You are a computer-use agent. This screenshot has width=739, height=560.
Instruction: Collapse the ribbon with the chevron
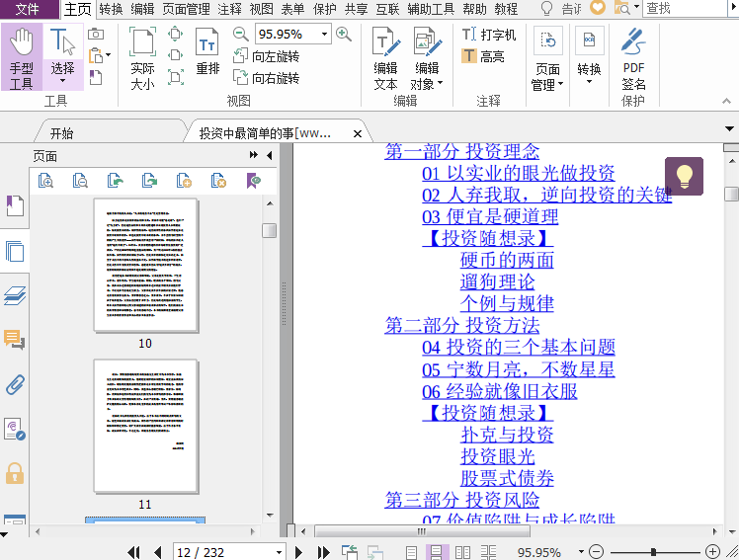726,101
